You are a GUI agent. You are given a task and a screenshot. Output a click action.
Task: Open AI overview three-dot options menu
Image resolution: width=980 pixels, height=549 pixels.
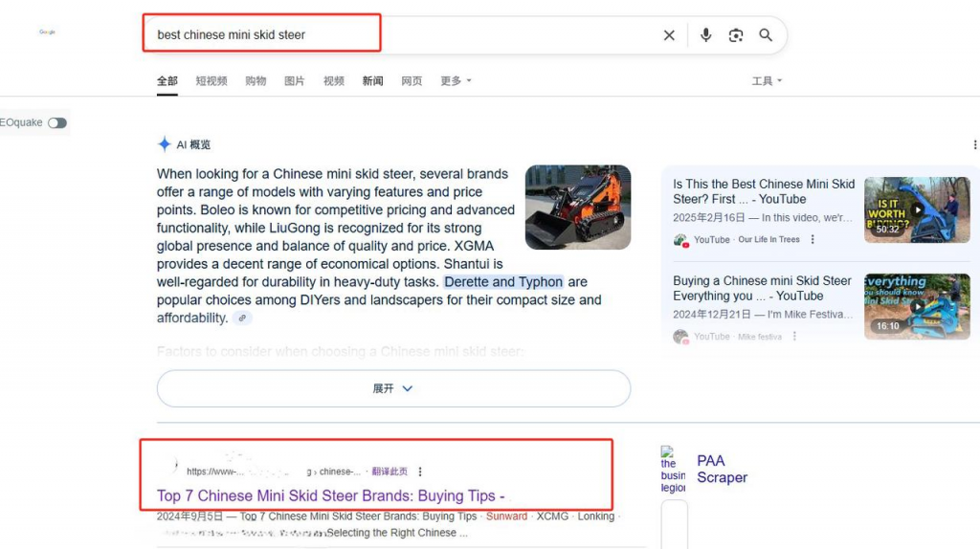point(974,145)
